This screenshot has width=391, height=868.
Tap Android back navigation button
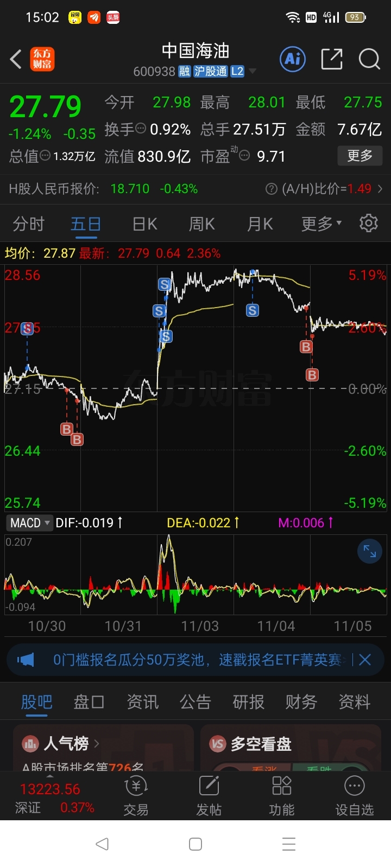click(102, 844)
